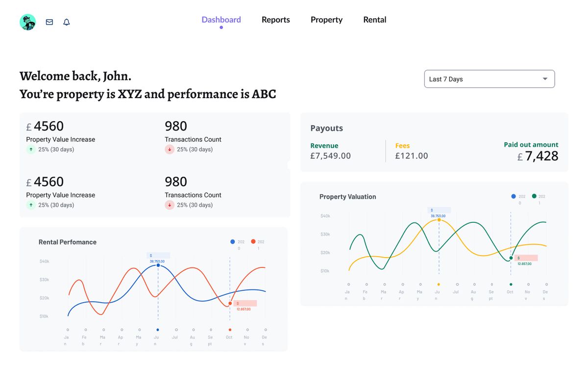Image resolution: width=588 pixels, height=368 pixels.
Task: Click the Welcome back, John. heading
Action: (75, 76)
